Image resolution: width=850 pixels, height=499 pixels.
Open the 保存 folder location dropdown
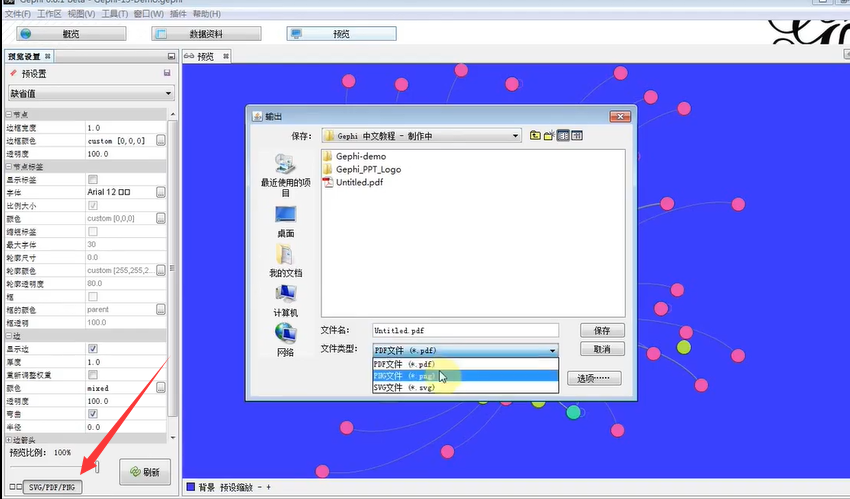pyautogui.click(x=421, y=136)
